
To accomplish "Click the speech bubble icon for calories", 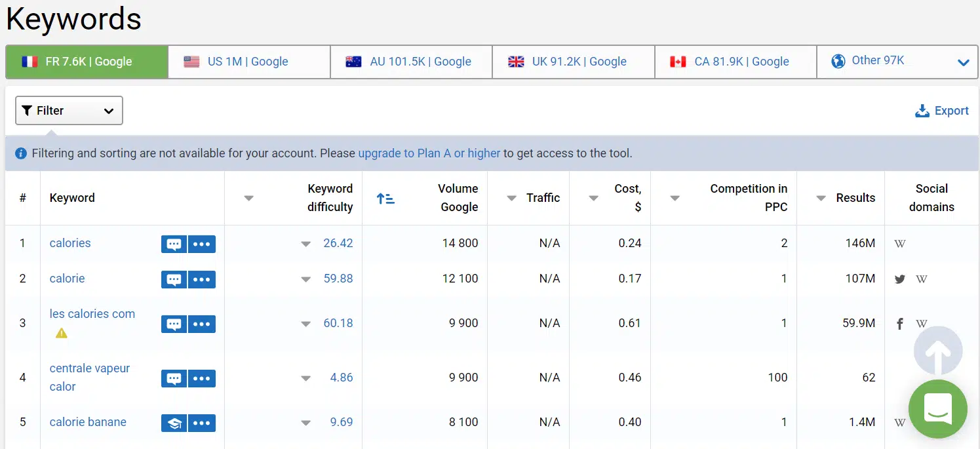I will pyautogui.click(x=174, y=244).
